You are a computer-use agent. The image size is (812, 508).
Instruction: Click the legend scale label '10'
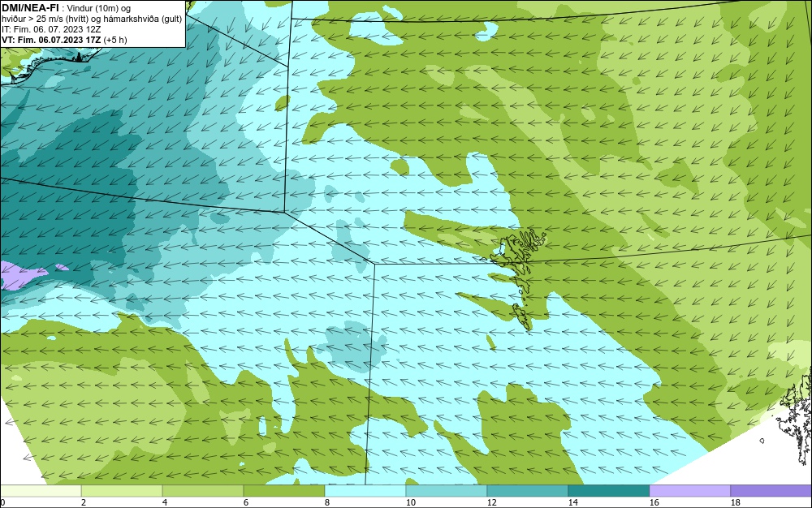410,502
